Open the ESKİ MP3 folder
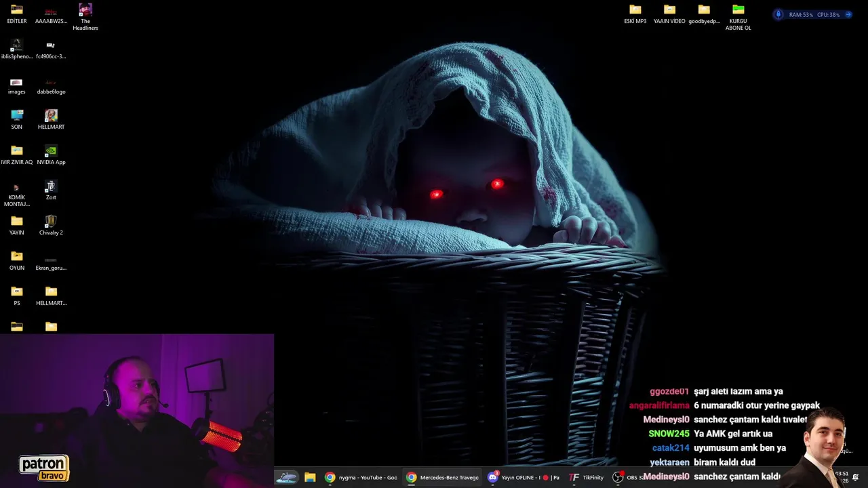This screenshot has width=868, height=488. click(x=635, y=14)
